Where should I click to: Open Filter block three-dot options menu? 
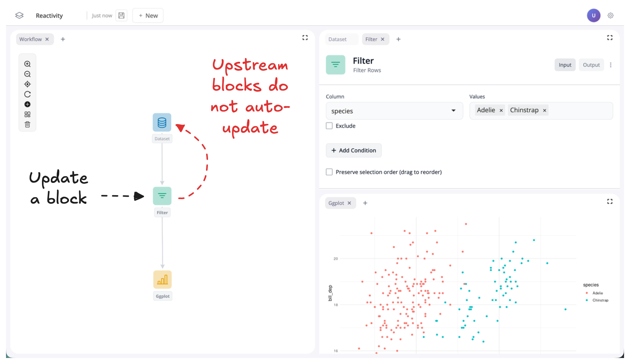tap(610, 65)
